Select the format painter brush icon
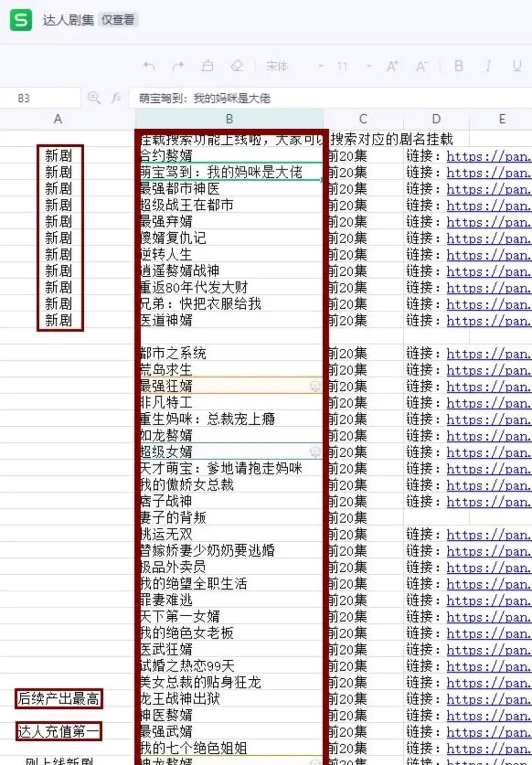The height and width of the screenshot is (765, 532). [x=207, y=66]
